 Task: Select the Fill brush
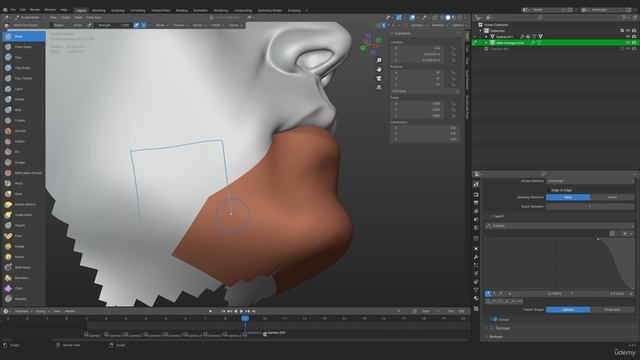pyautogui.click(x=24, y=152)
